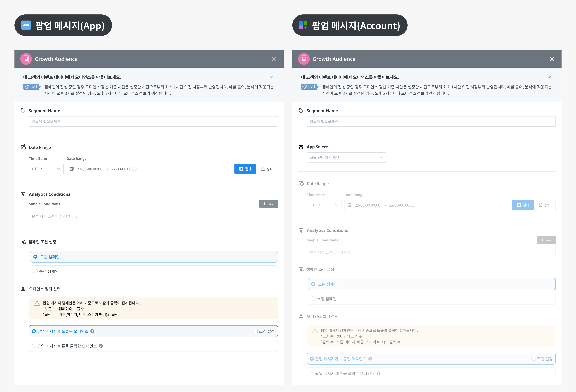Click the end date 22-00-00 00:00 in the App panel
This screenshot has width=576, height=392.
(x=124, y=169)
